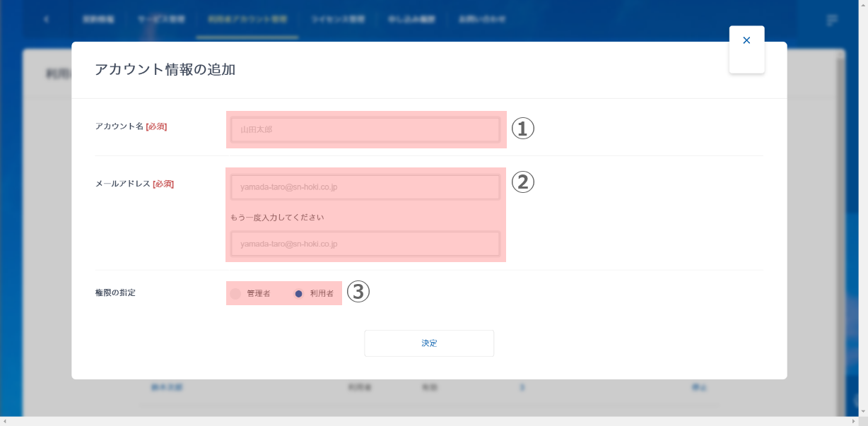Select the 利用者アカウント管理 tab
This screenshot has height=426, width=868.
click(247, 19)
